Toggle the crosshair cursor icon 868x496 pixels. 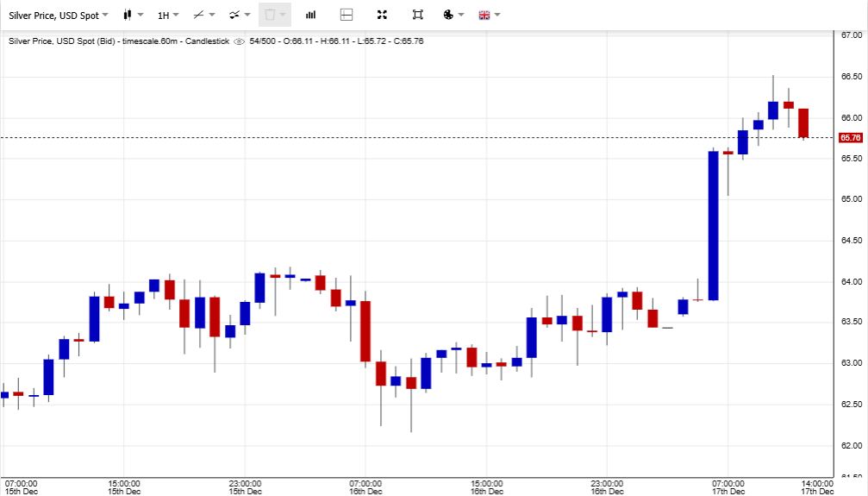(x=347, y=15)
